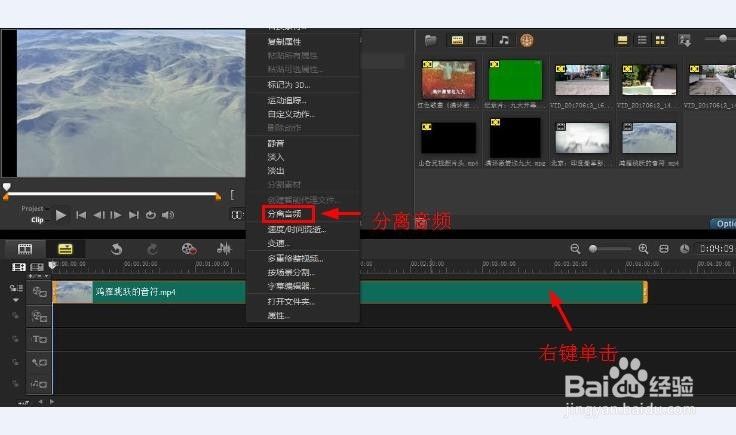
Task: Zoom out the timeline with the minus magnifier
Action: [575, 249]
